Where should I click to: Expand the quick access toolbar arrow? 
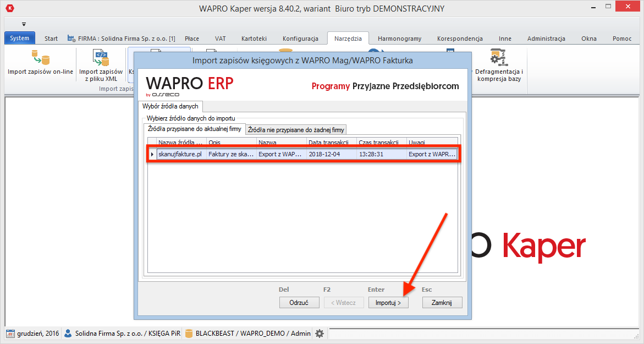pyautogui.click(x=23, y=25)
